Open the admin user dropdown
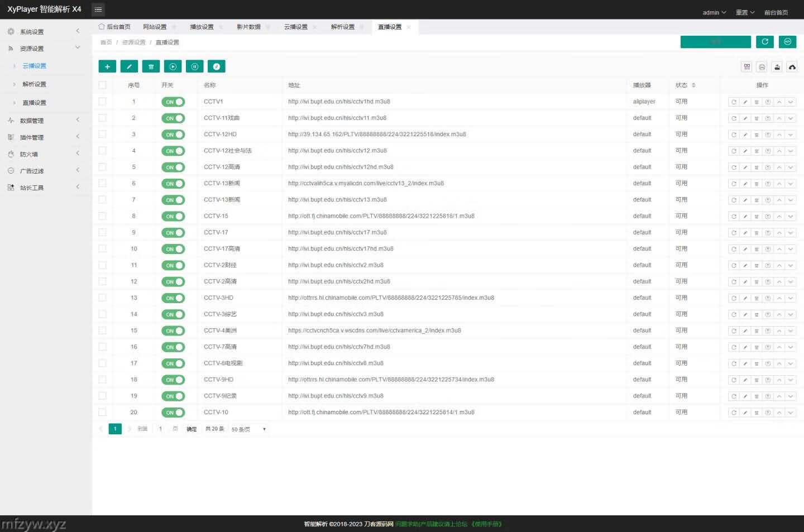804x532 pixels. point(714,12)
